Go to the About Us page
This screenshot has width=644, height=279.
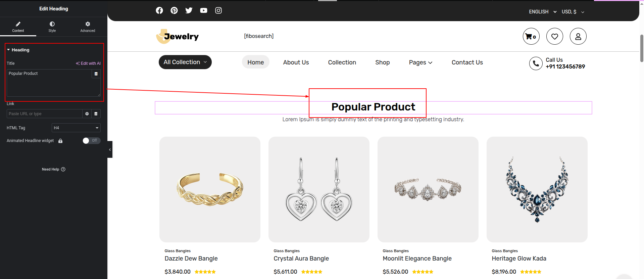point(296,62)
